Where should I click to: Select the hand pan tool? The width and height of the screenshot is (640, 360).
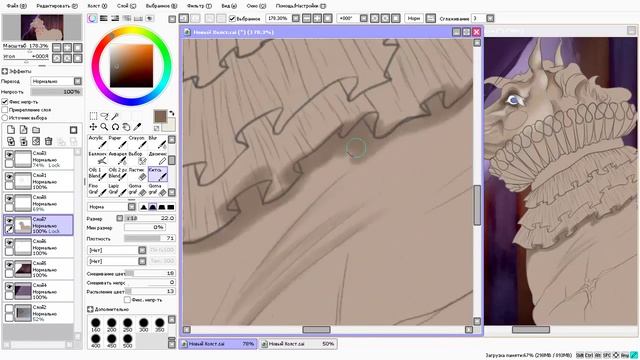click(126, 127)
